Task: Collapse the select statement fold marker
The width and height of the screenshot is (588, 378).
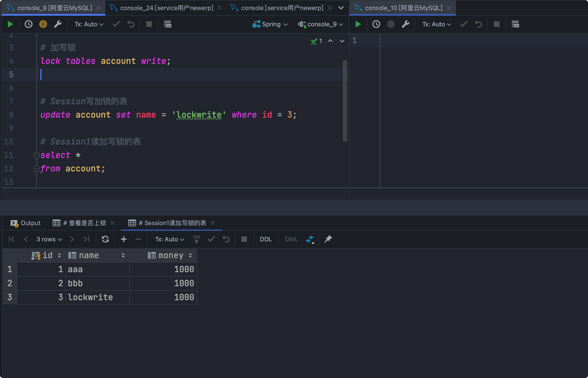Action: (x=36, y=155)
